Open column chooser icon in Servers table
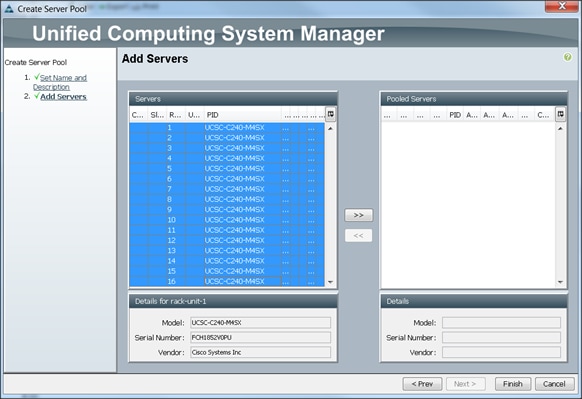582x399 pixels. coord(330,114)
